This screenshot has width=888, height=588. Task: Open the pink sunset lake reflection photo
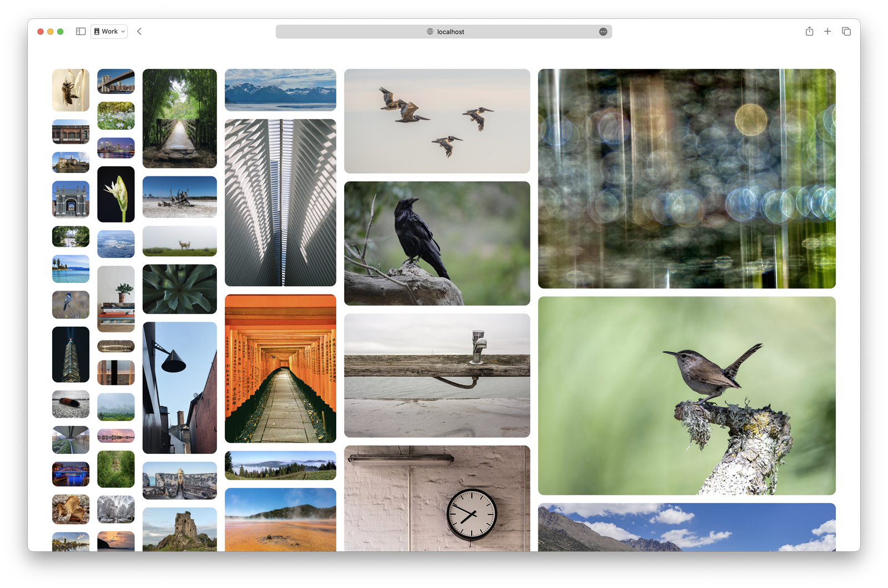coord(115,435)
